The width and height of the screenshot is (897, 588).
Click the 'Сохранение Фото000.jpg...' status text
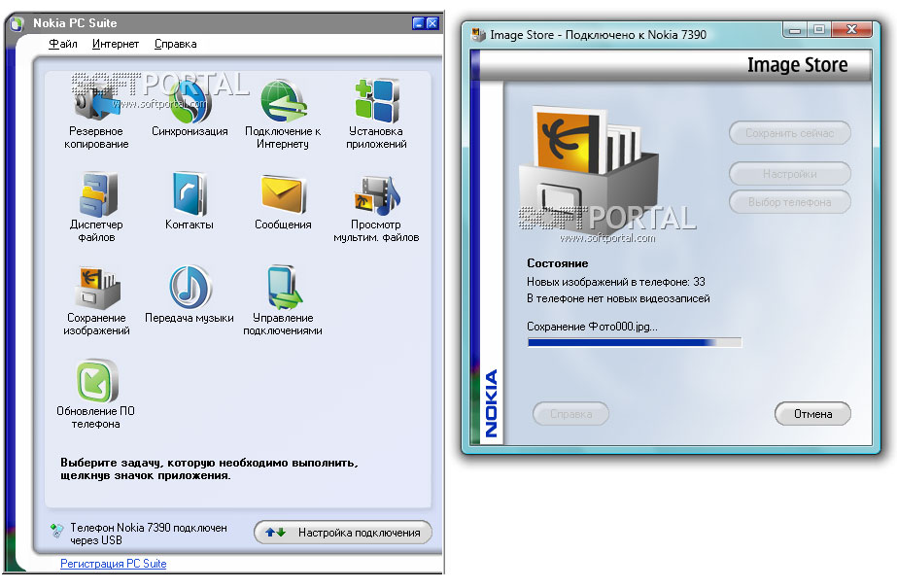tap(592, 327)
